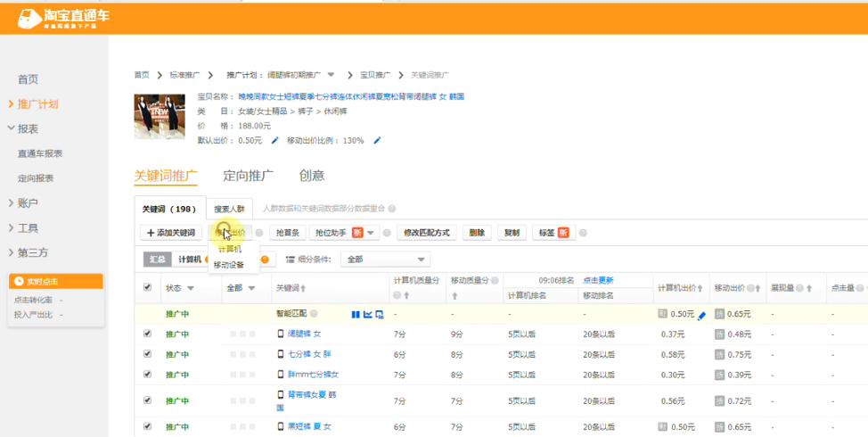Screen dimensions: 868x437
Task: Open 直通车报表 in the sidebar
Action: (x=40, y=153)
